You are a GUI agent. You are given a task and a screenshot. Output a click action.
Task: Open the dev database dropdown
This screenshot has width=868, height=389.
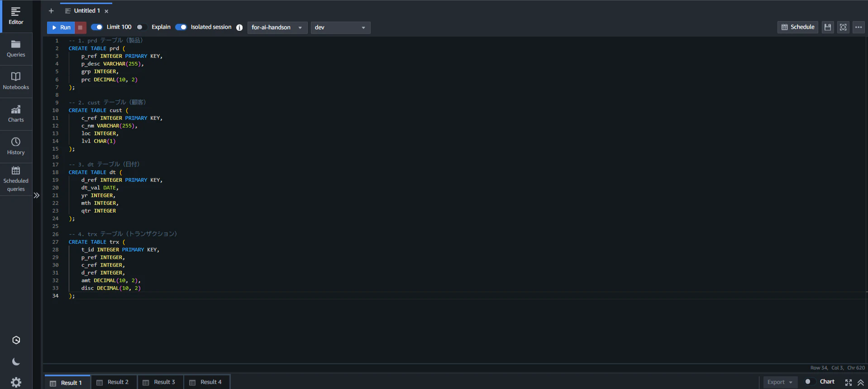click(340, 28)
